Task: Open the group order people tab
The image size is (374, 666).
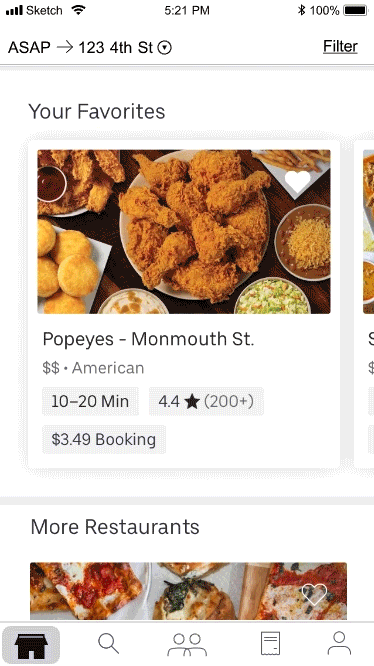Action: click(x=187, y=644)
